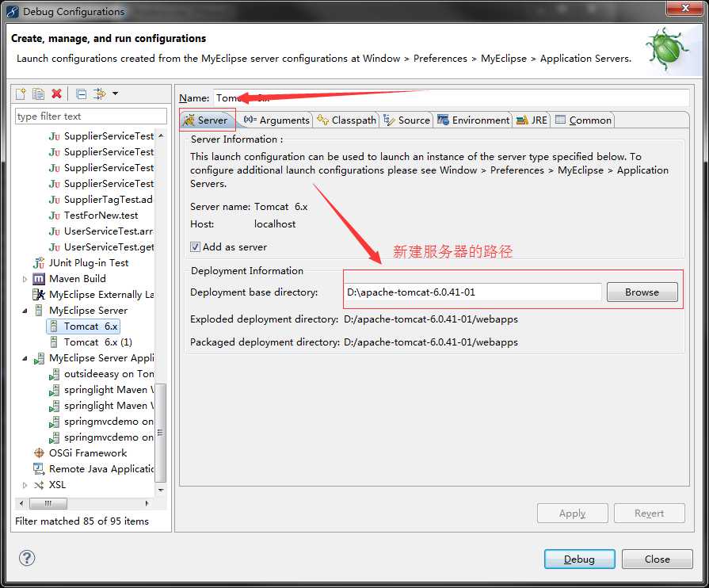This screenshot has height=588, width=709.
Task: Click the Tomcat 6.x server icon
Action: point(54,326)
